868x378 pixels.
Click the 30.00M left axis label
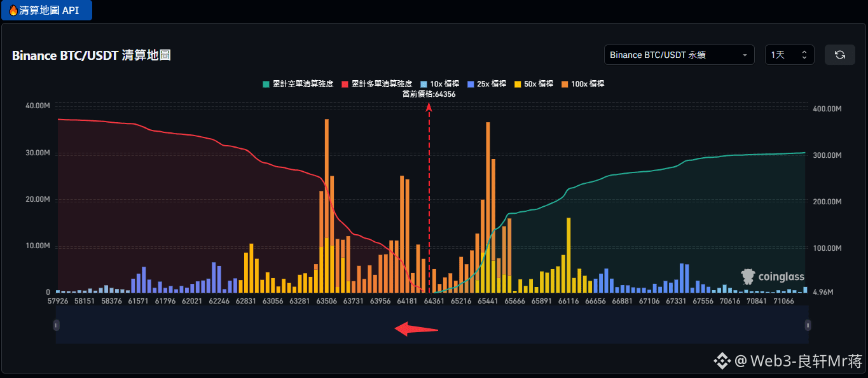(38, 153)
